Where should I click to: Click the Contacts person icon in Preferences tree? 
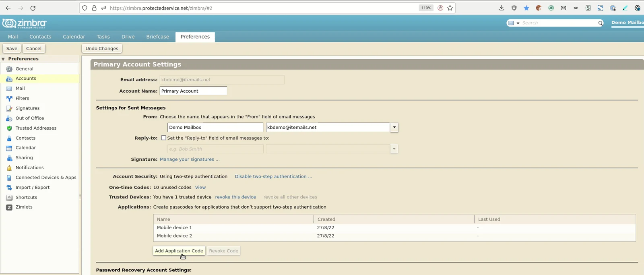pyautogui.click(x=9, y=138)
